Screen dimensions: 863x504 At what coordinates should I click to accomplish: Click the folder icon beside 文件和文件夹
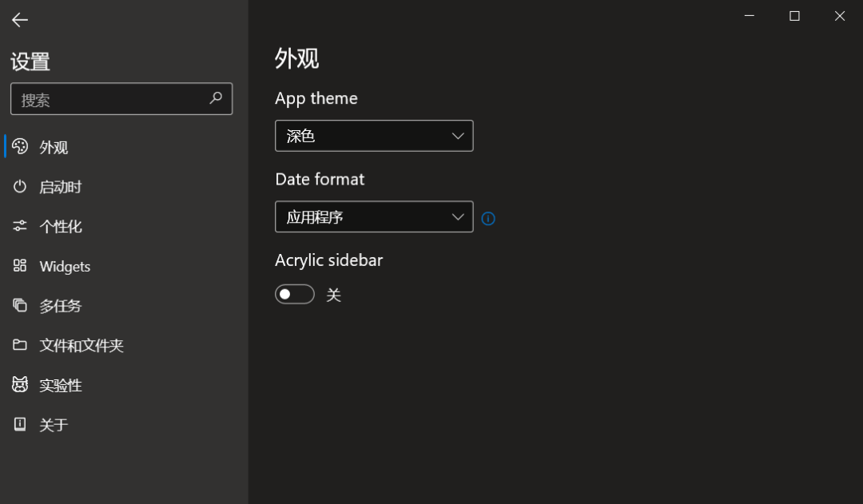click(20, 345)
